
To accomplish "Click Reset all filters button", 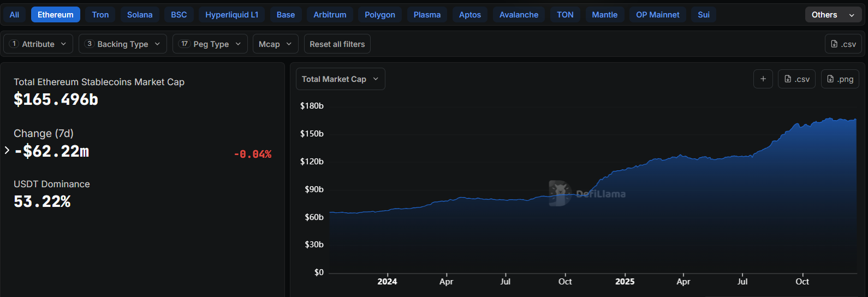I will [x=337, y=44].
